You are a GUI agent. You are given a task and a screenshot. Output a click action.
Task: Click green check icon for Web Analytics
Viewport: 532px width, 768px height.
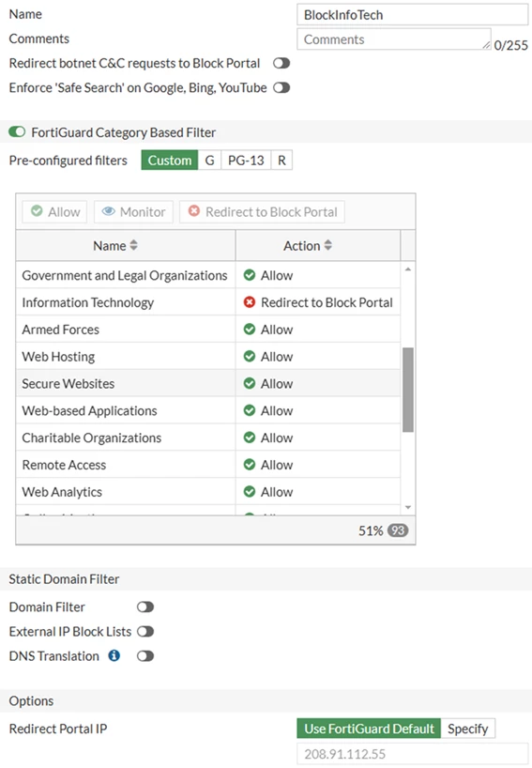point(250,491)
